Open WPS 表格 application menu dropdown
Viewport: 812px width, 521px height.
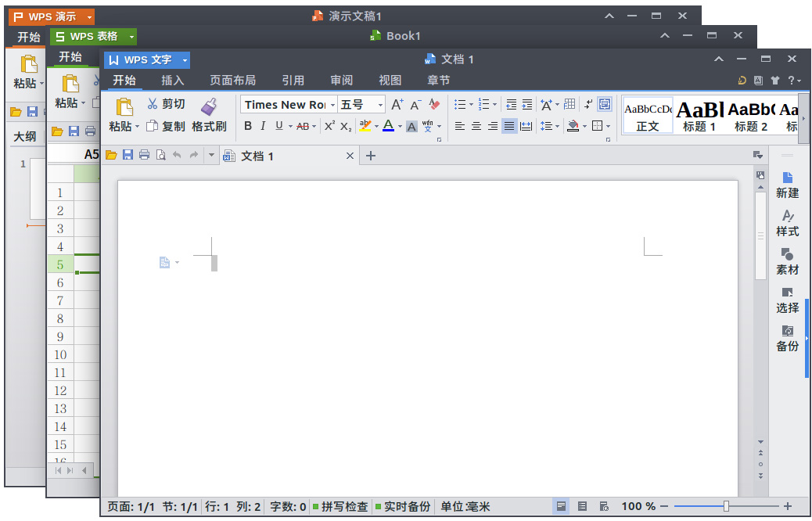click(132, 37)
